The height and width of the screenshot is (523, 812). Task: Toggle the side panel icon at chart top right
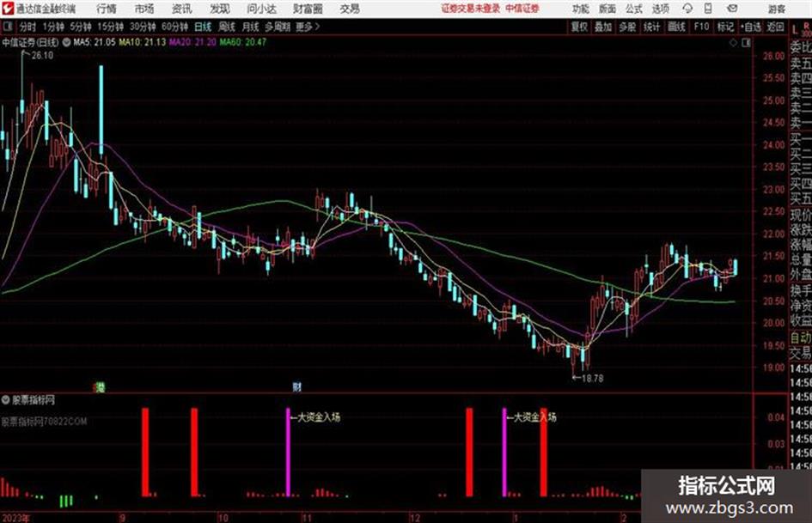click(746, 43)
